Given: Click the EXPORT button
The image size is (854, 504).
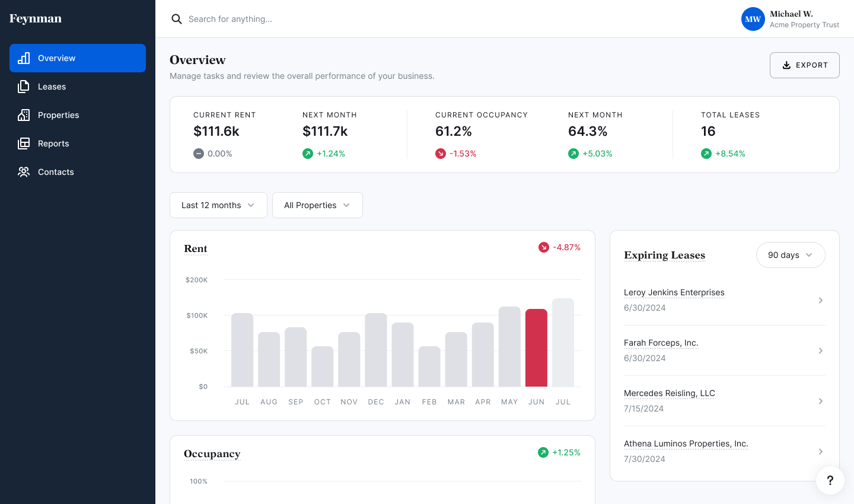Looking at the screenshot, I should coord(805,65).
